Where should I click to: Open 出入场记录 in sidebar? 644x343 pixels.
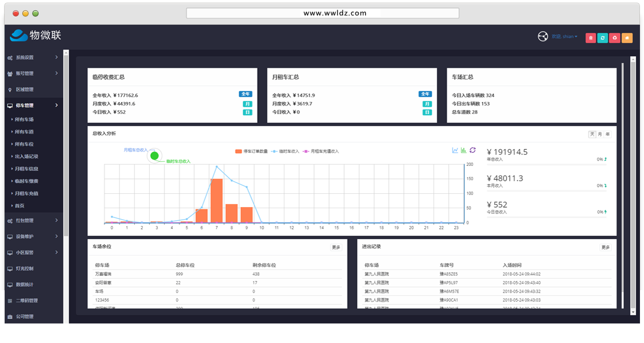tap(26, 157)
